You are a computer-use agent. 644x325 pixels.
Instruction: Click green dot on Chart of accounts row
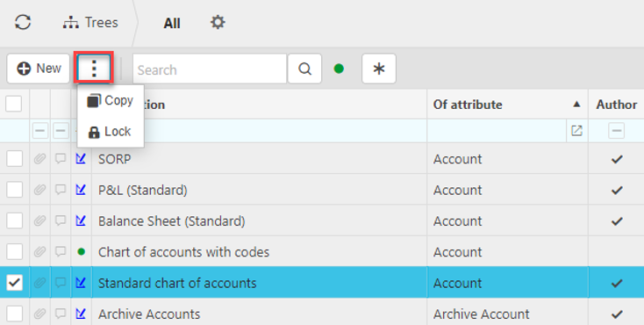(81, 251)
